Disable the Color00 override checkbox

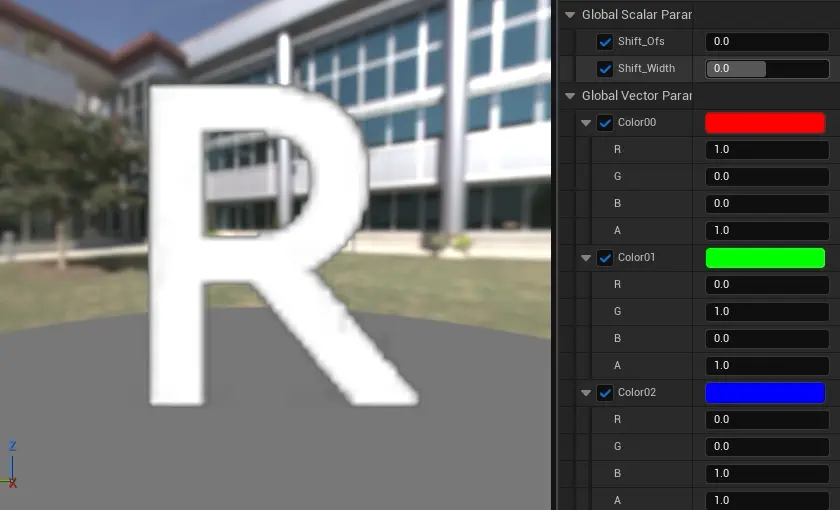pos(604,123)
